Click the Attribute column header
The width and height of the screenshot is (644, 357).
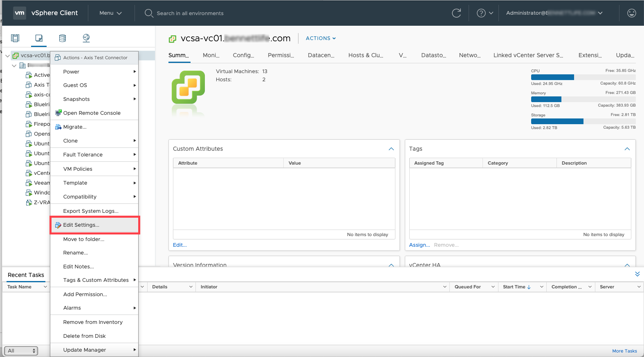[x=228, y=163]
